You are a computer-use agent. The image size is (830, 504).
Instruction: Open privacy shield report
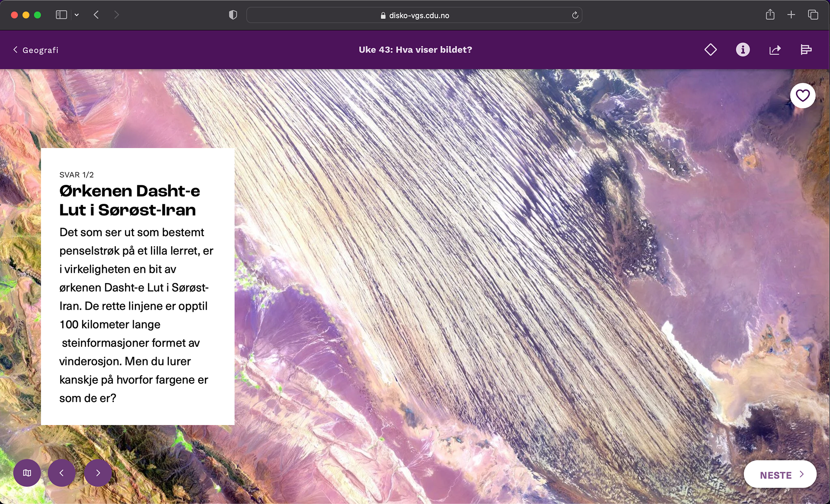[233, 15]
